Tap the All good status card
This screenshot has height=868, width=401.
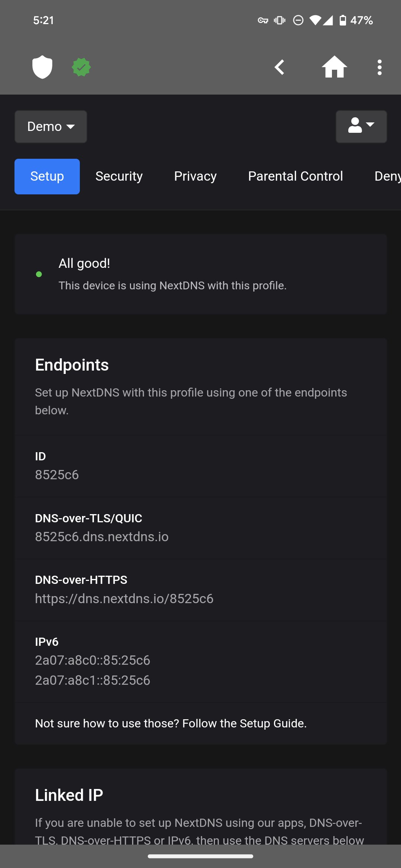tap(200, 274)
